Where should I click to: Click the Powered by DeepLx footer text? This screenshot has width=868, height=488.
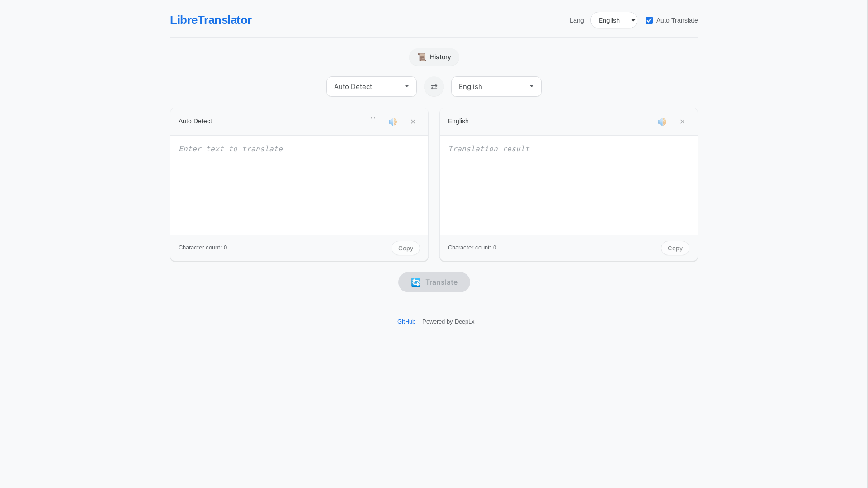click(x=448, y=322)
